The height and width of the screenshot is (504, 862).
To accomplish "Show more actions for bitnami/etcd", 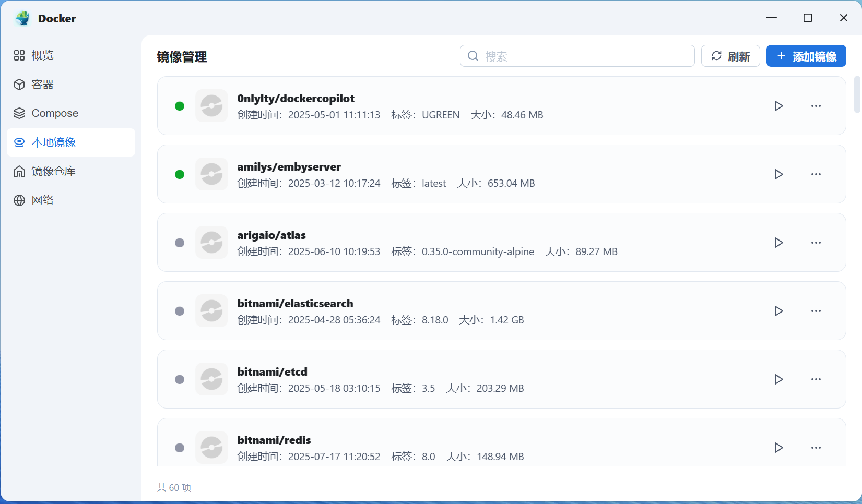I will click(816, 379).
